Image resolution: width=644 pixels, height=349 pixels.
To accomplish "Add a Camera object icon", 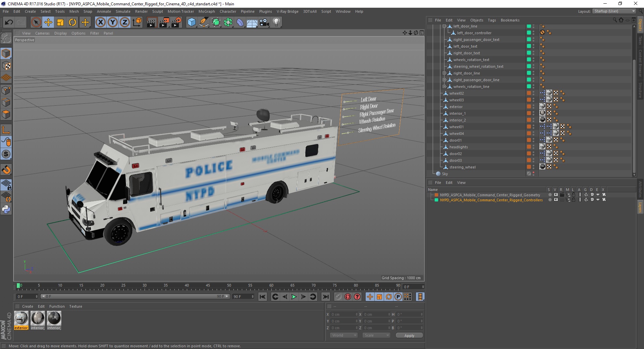I will (x=264, y=22).
